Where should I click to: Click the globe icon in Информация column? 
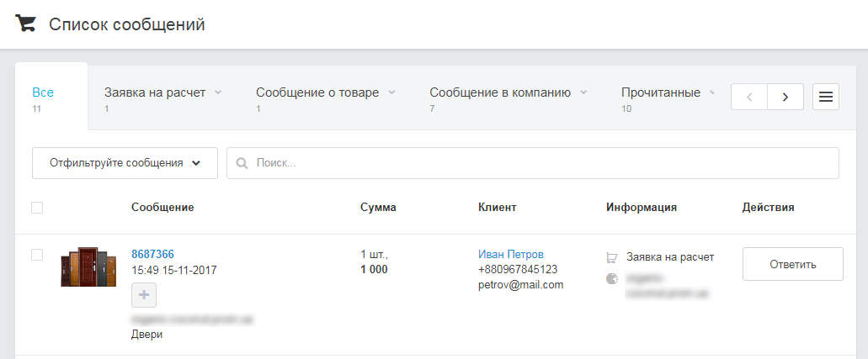[612, 278]
